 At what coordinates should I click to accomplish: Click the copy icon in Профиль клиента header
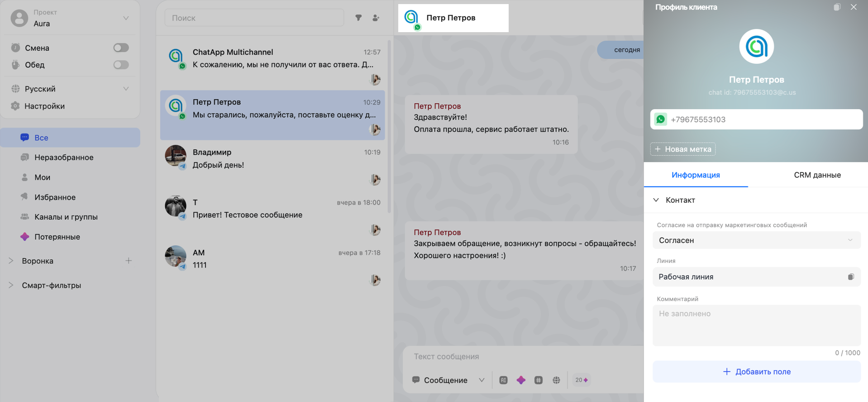click(837, 7)
